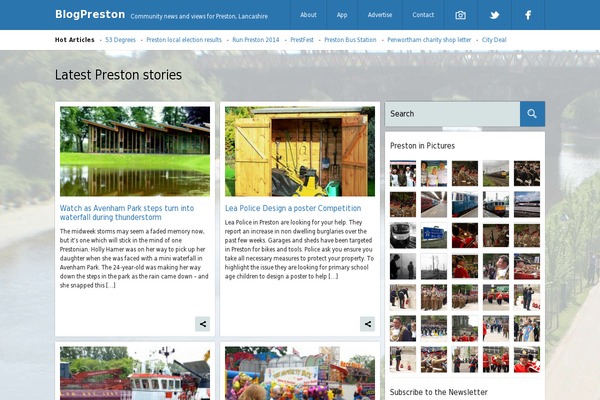Open the garden shed story photo
Screen dimensions: 600x400
pyautogui.click(x=300, y=151)
